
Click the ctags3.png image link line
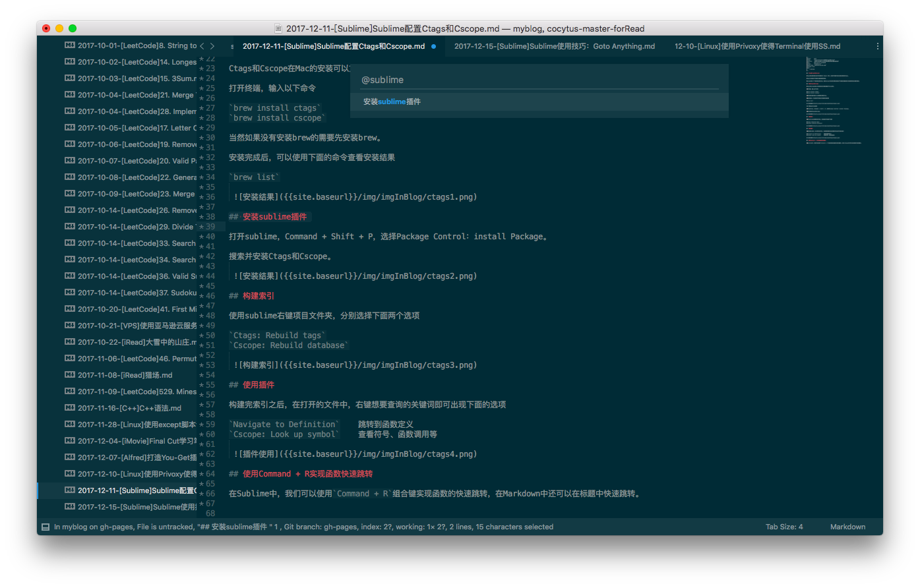click(x=355, y=365)
